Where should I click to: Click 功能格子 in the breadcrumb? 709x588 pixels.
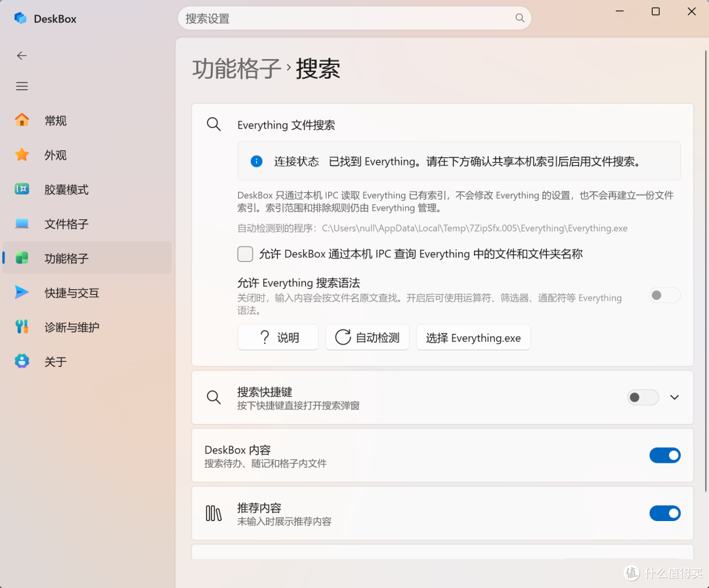point(236,69)
